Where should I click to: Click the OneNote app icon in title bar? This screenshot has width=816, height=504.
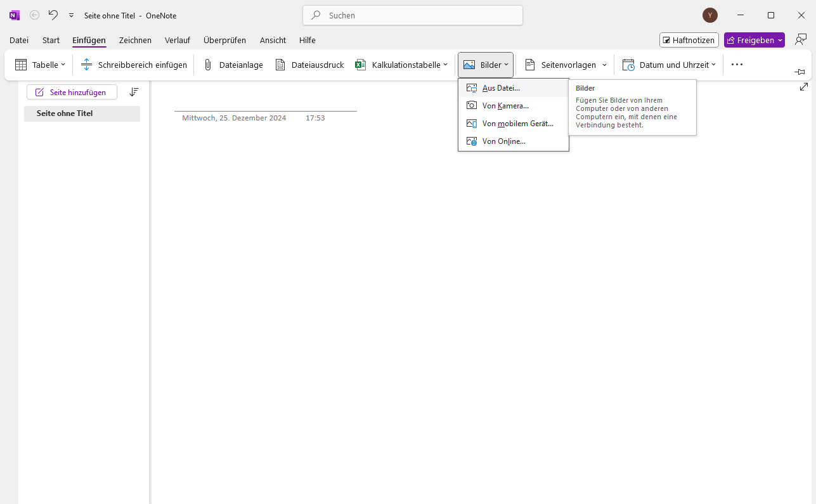pos(15,15)
